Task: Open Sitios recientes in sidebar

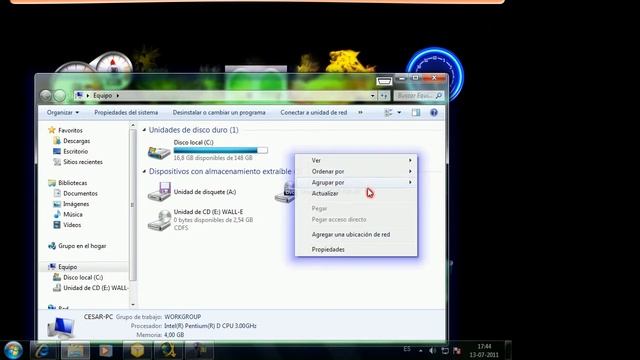Action: click(82, 162)
